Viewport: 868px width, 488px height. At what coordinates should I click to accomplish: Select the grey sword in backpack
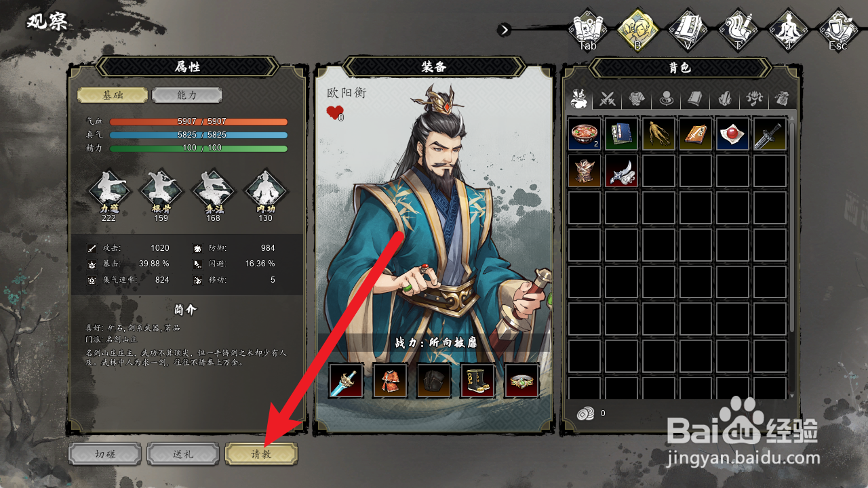(x=770, y=134)
